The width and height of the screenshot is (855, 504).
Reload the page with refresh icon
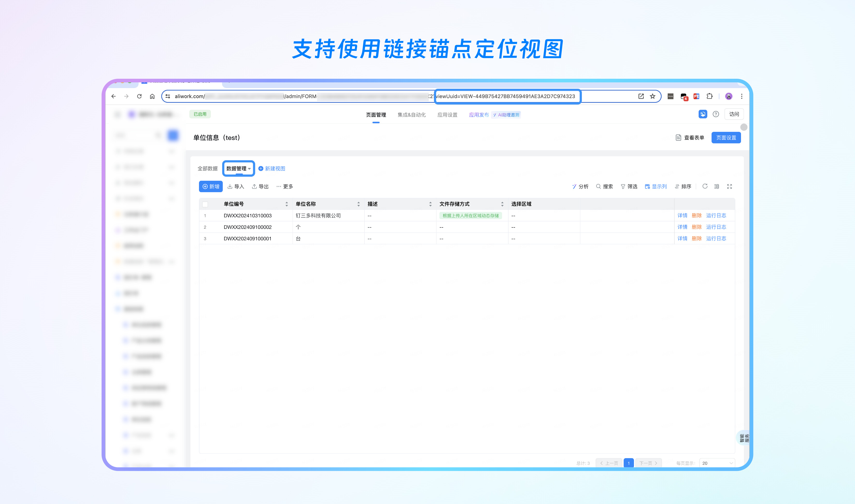point(139,96)
